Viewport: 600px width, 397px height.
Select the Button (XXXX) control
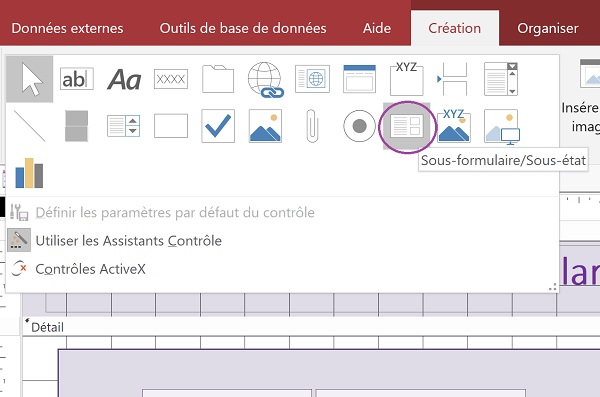(171, 79)
